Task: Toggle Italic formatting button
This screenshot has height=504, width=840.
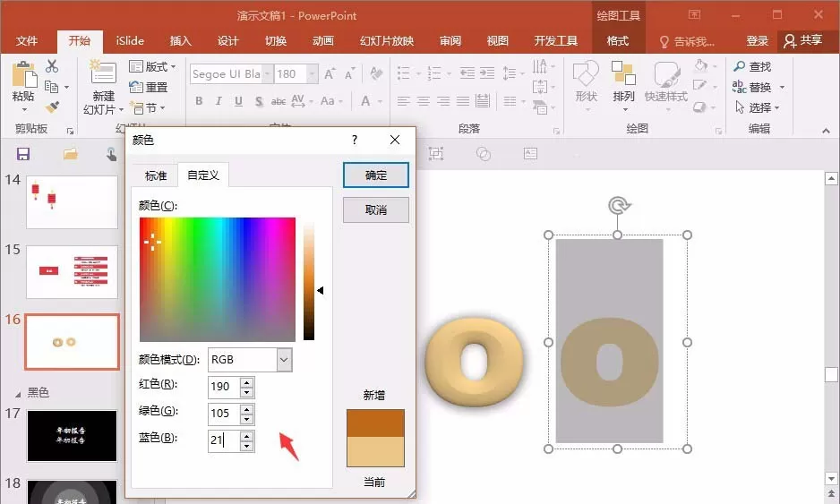Action: [x=219, y=100]
